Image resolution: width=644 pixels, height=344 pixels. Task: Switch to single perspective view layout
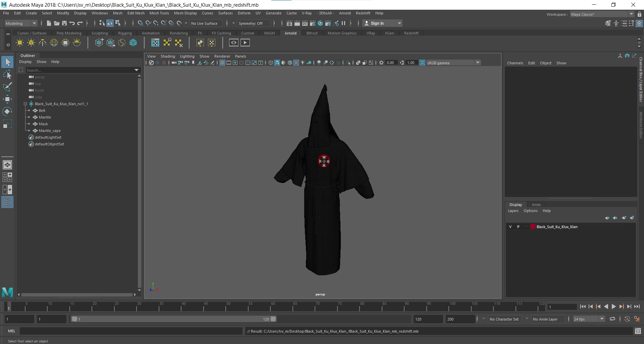click(7, 165)
